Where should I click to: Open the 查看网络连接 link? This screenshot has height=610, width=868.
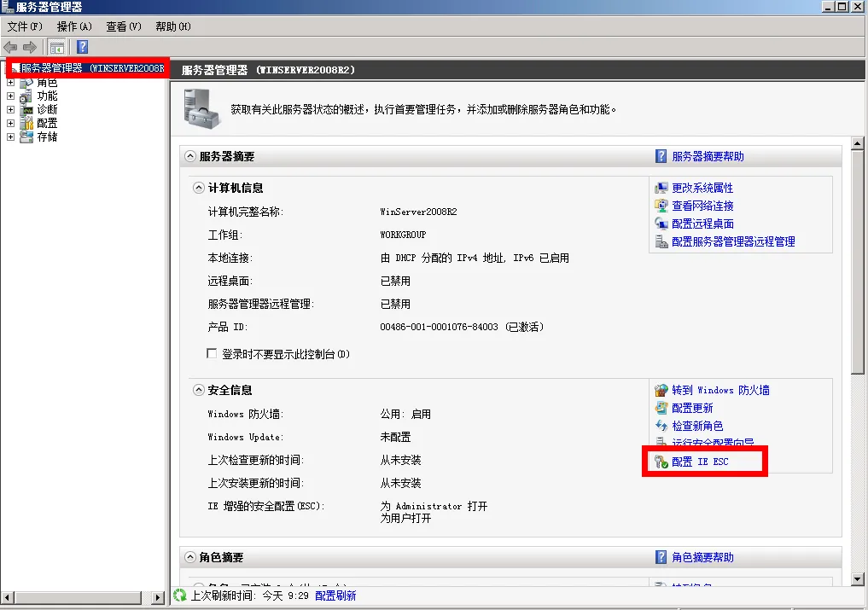[x=702, y=206]
